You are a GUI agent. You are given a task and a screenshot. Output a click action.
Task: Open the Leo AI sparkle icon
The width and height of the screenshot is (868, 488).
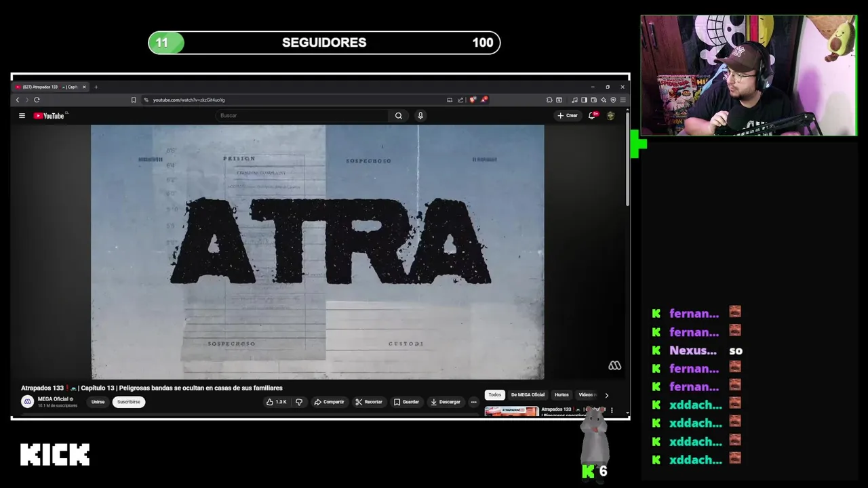pos(603,100)
